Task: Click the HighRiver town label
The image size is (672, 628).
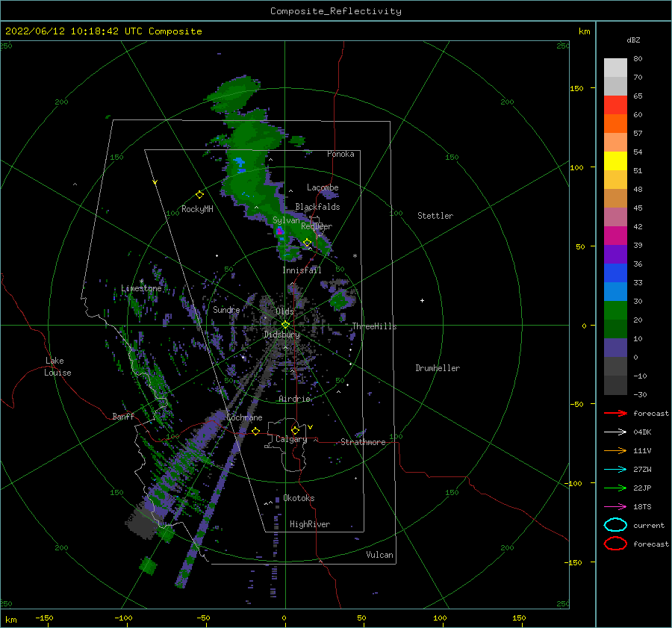Action: click(310, 524)
